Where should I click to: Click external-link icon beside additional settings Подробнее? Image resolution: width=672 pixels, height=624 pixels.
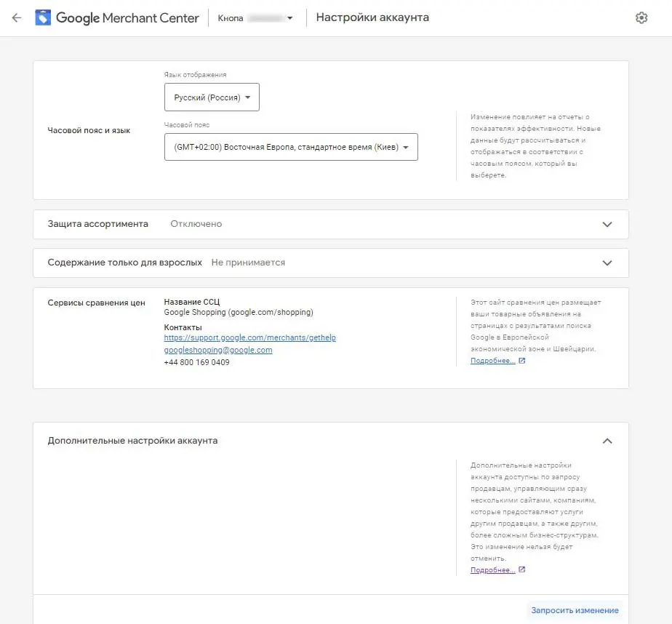click(x=521, y=569)
